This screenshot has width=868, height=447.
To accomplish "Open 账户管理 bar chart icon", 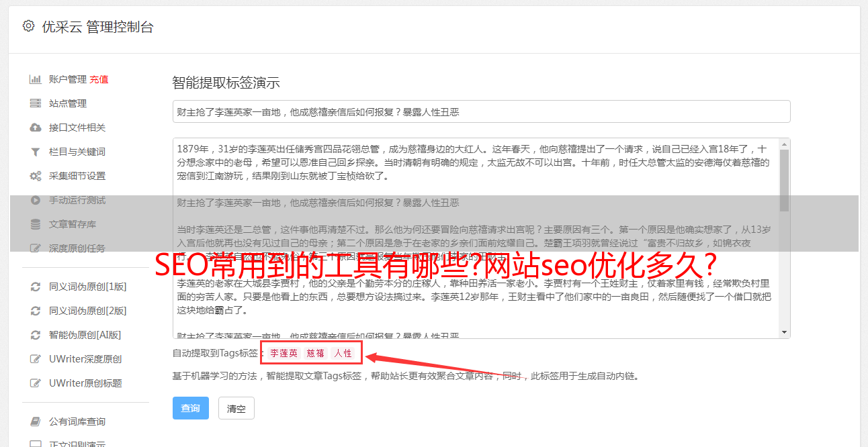I will click(x=36, y=79).
